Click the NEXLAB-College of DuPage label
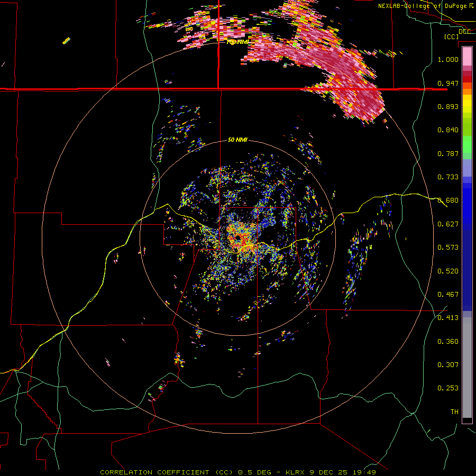The image size is (476, 476). [x=423, y=6]
